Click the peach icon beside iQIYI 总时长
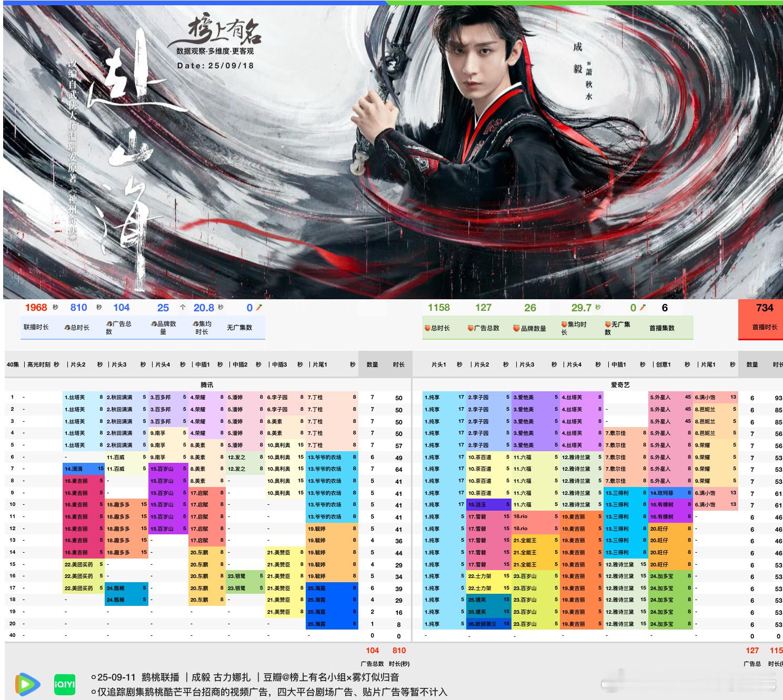The width and height of the screenshot is (783, 700). click(x=427, y=328)
